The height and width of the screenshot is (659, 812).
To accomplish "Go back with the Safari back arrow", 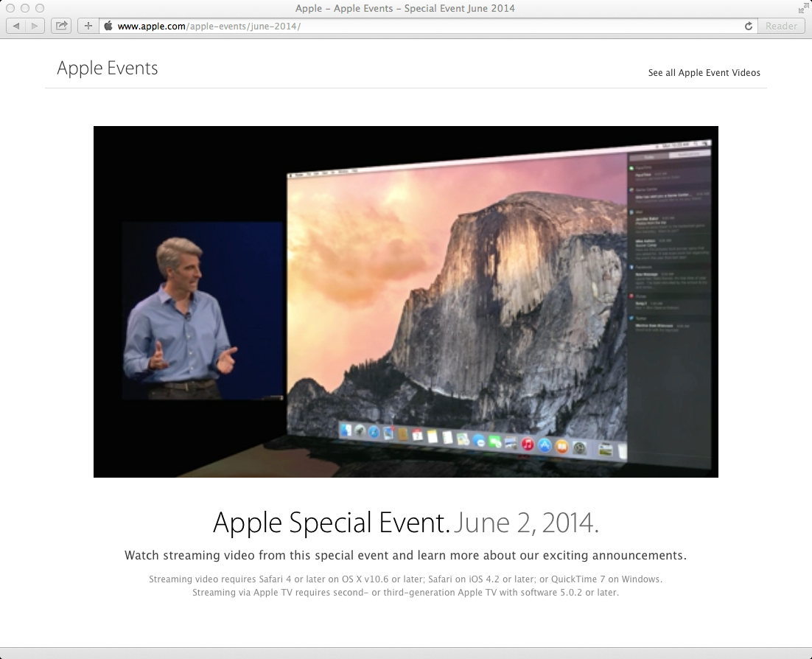I will pos(15,26).
